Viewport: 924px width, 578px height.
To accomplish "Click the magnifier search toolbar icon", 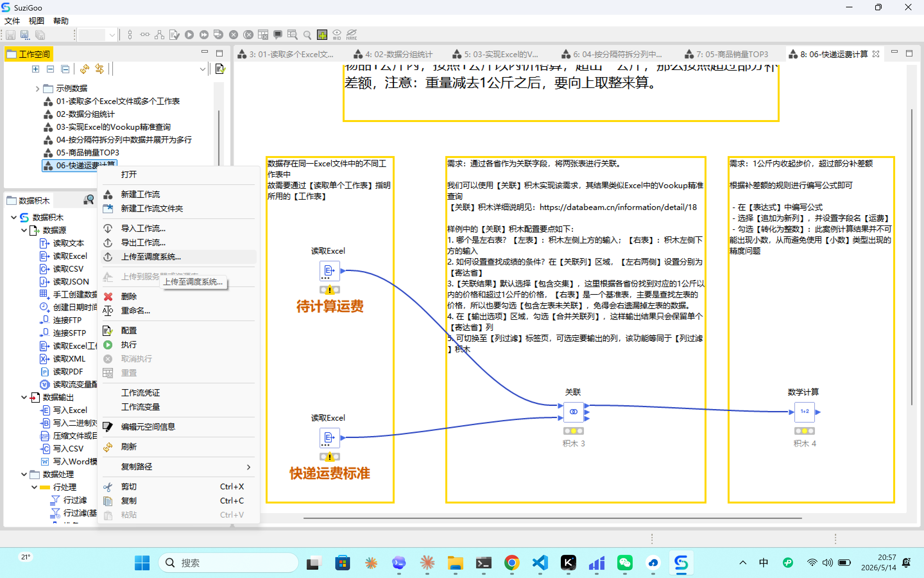I will [x=307, y=35].
